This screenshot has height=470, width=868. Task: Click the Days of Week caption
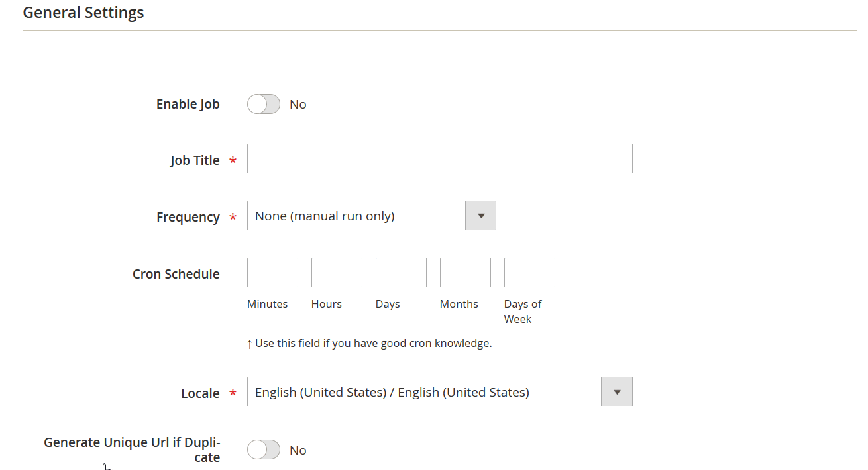pyautogui.click(x=523, y=311)
